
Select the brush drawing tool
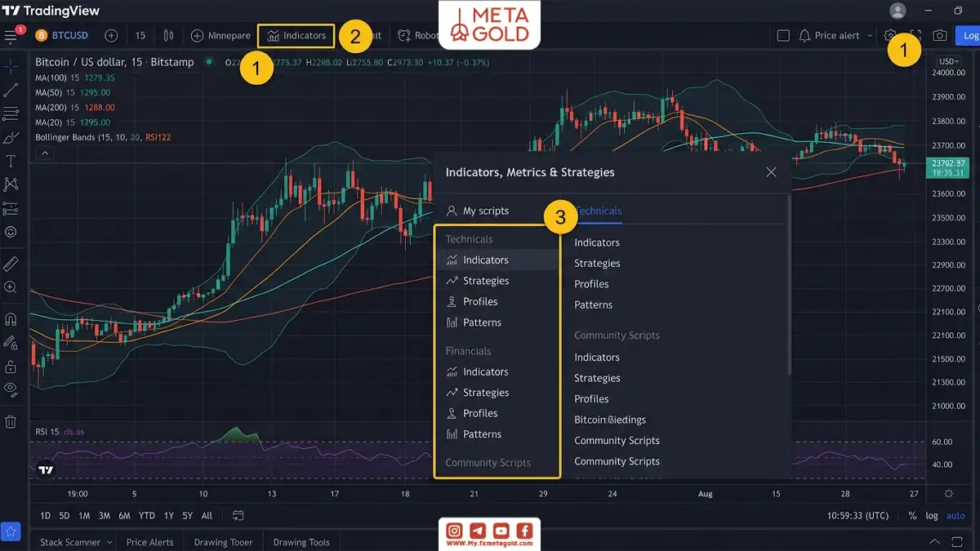pyautogui.click(x=11, y=138)
